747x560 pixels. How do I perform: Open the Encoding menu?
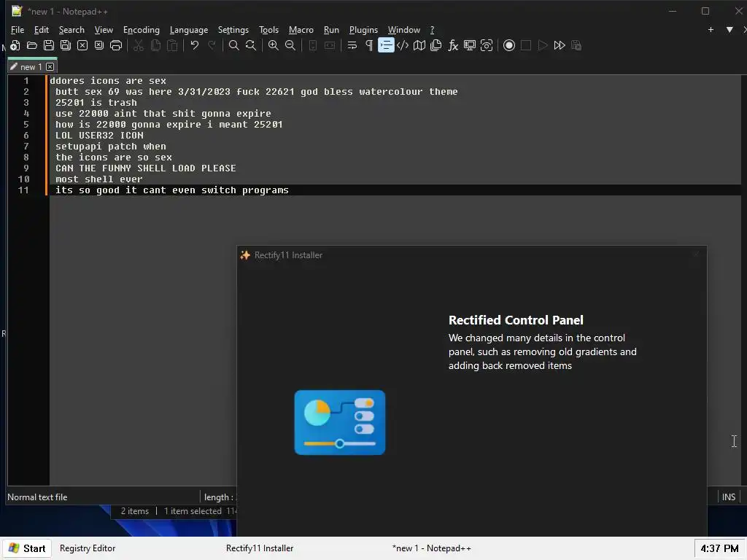pos(142,30)
